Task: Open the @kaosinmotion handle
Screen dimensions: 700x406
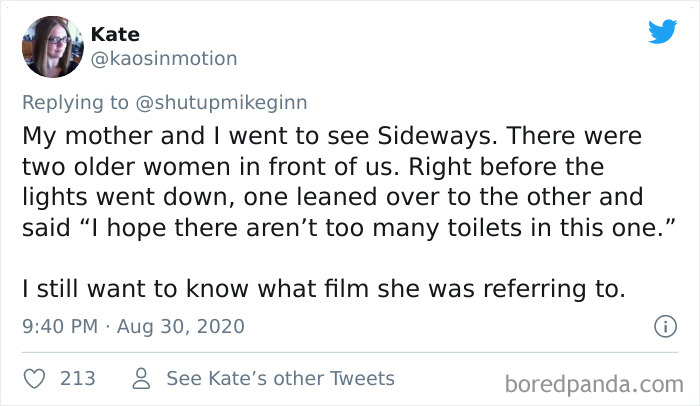Action: click(x=164, y=58)
